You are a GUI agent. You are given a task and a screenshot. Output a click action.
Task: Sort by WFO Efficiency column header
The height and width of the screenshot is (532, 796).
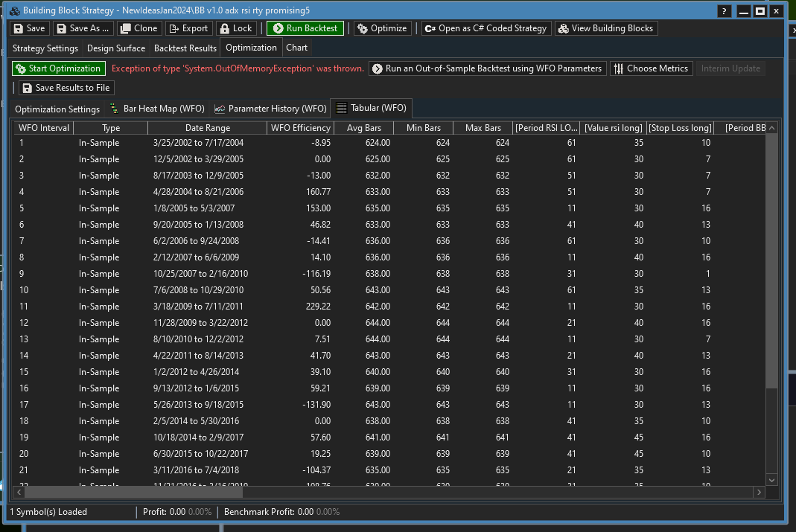point(300,128)
